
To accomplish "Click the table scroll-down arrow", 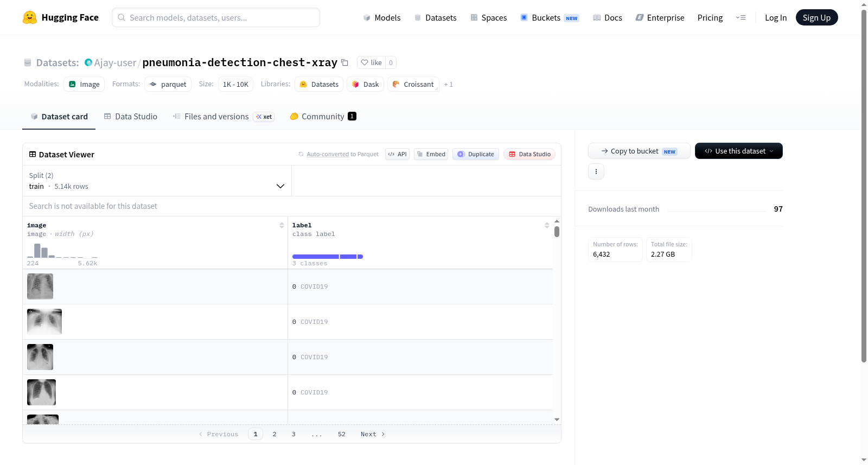I will tap(557, 419).
